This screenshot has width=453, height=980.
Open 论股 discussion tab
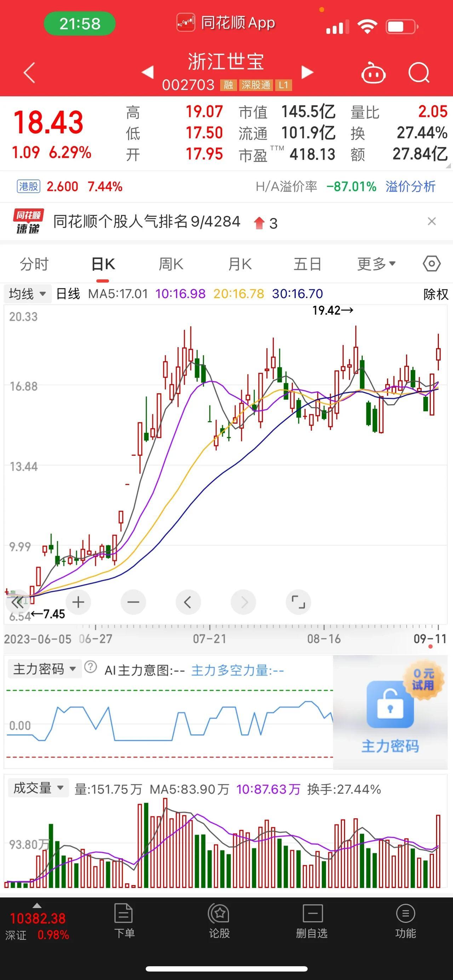219,921
